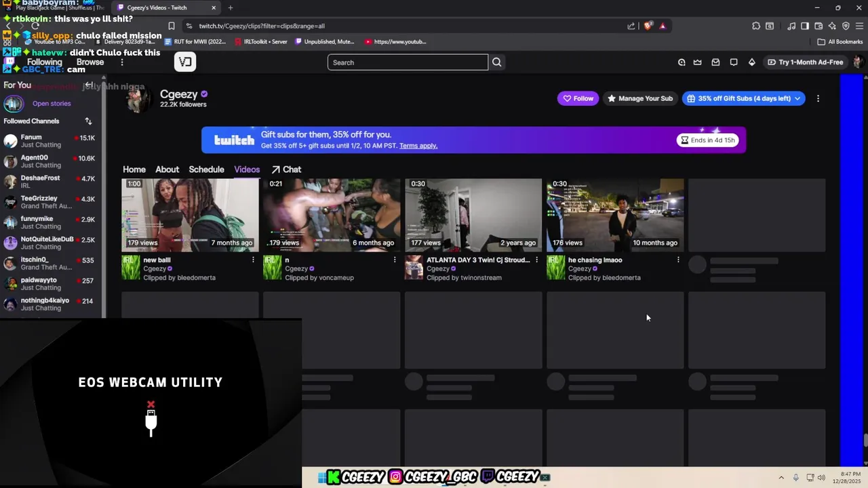Screen dimensions: 868x488
Task: Open the user avatar menu in Twitch nav
Action: click(x=858, y=62)
